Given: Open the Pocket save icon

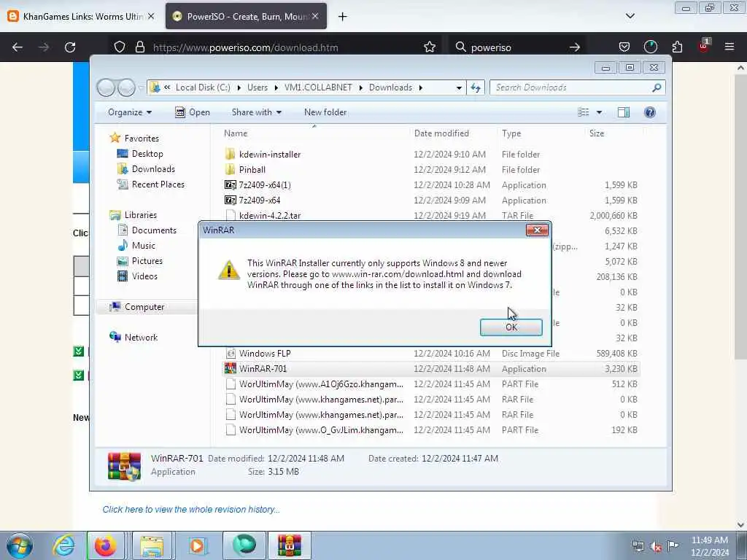Looking at the screenshot, I should (624, 47).
